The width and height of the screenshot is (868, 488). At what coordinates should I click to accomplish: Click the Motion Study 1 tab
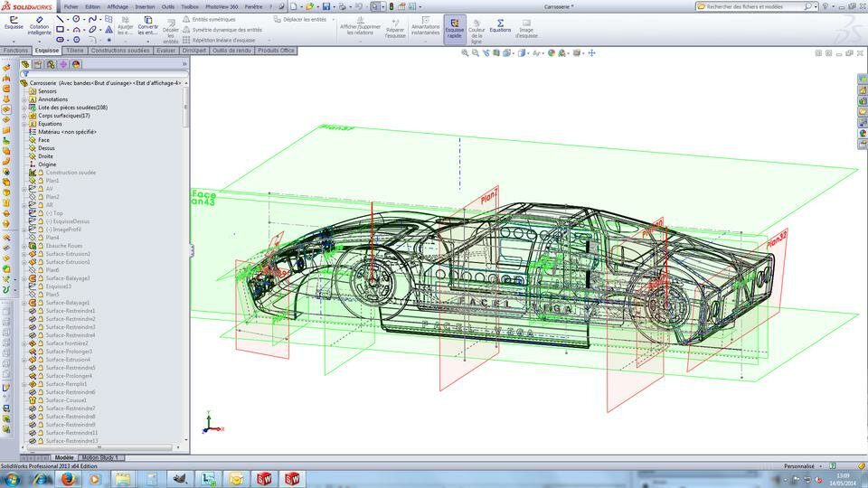[100, 457]
